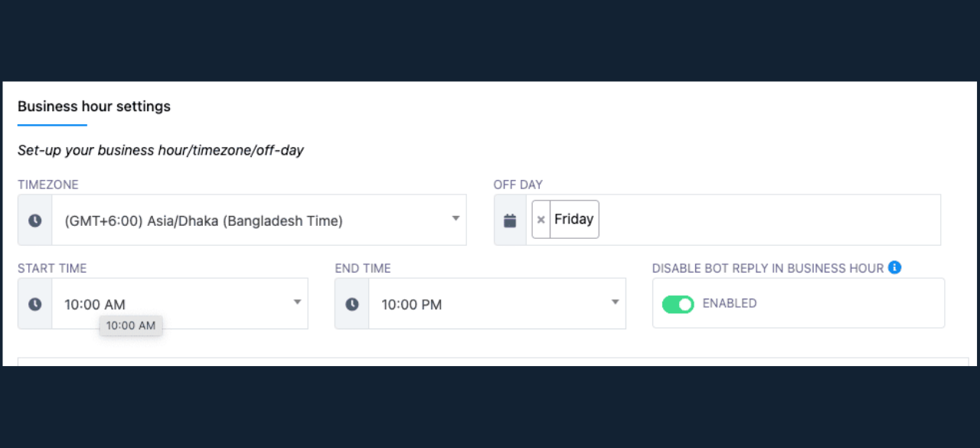The width and height of the screenshot is (980, 448).
Task: Click the DISABLE BOT REPLY IN BUSINESS HOUR label
Action: coord(768,268)
